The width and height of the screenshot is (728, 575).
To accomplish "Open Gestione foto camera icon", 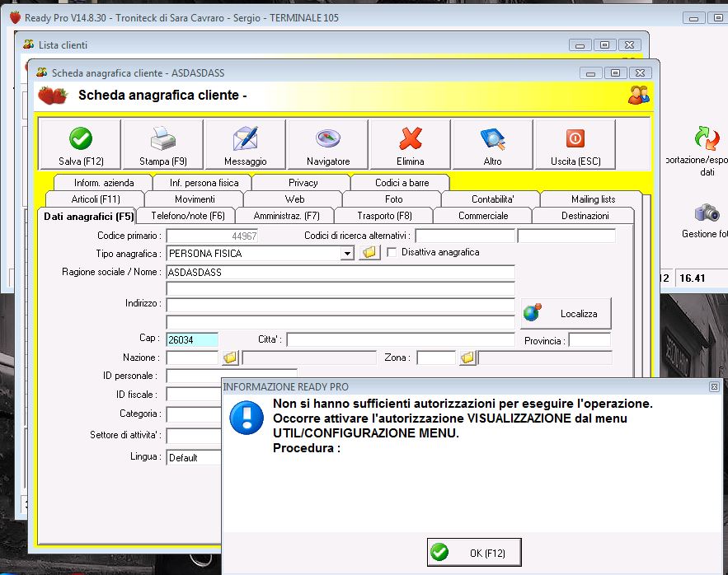I will [707, 213].
